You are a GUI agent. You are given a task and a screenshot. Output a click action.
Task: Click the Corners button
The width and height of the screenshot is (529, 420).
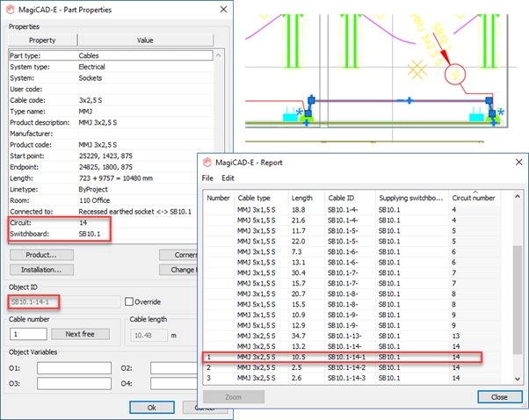tap(178, 255)
